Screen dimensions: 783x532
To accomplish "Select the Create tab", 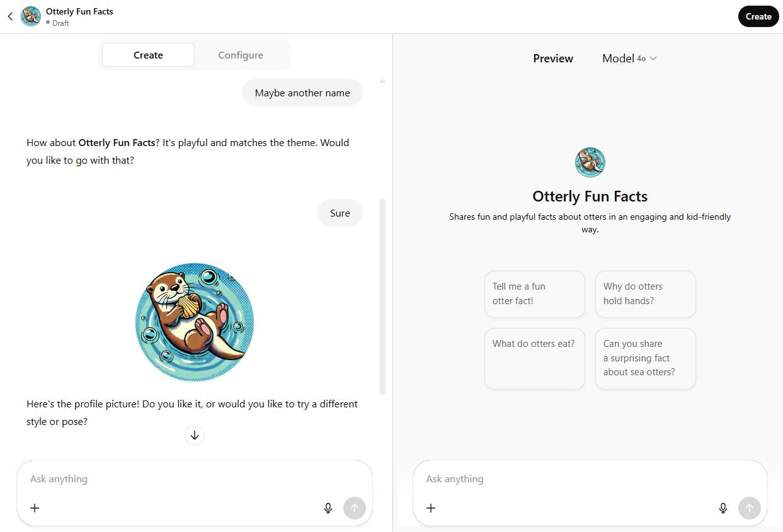I will 148,55.
